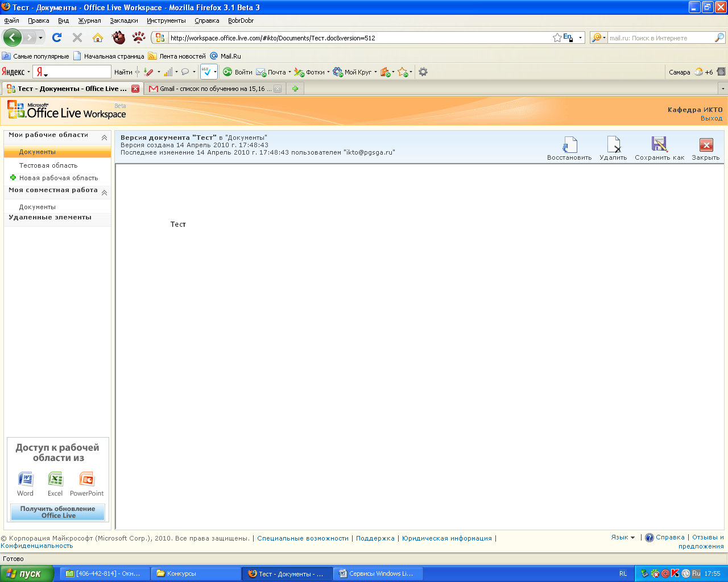Collapse the Моя совместная работа section
728x582 pixels.
click(x=104, y=193)
